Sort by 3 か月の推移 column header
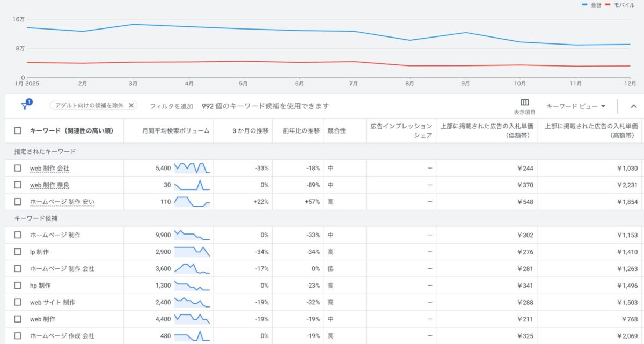This screenshot has height=344, width=644. (x=250, y=130)
